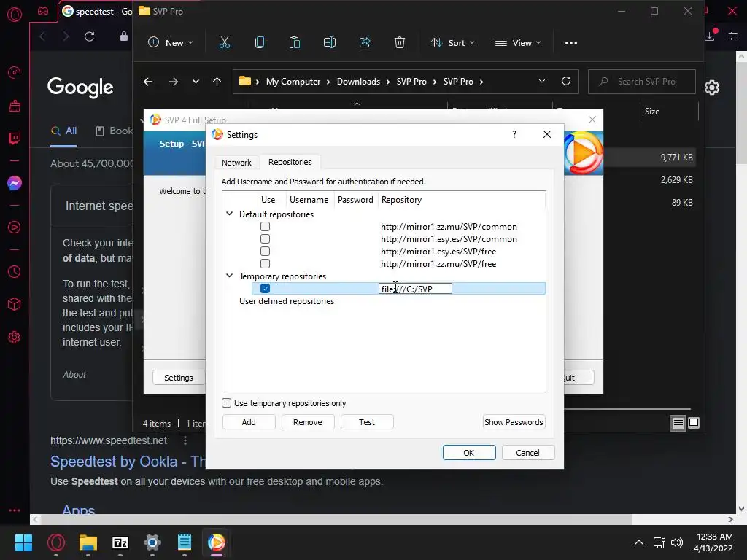Enable the mirror1.zz.mu/SVP/common repository checkbox
747x560 pixels.
click(266, 227)
